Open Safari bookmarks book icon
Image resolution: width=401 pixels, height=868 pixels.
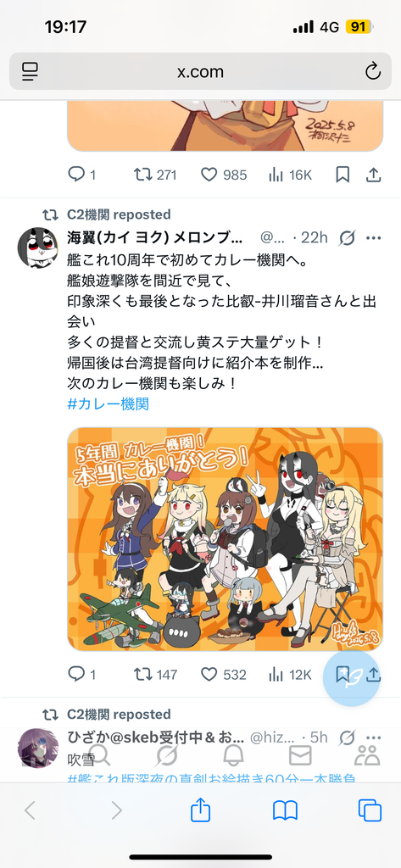tap(285, 811)
